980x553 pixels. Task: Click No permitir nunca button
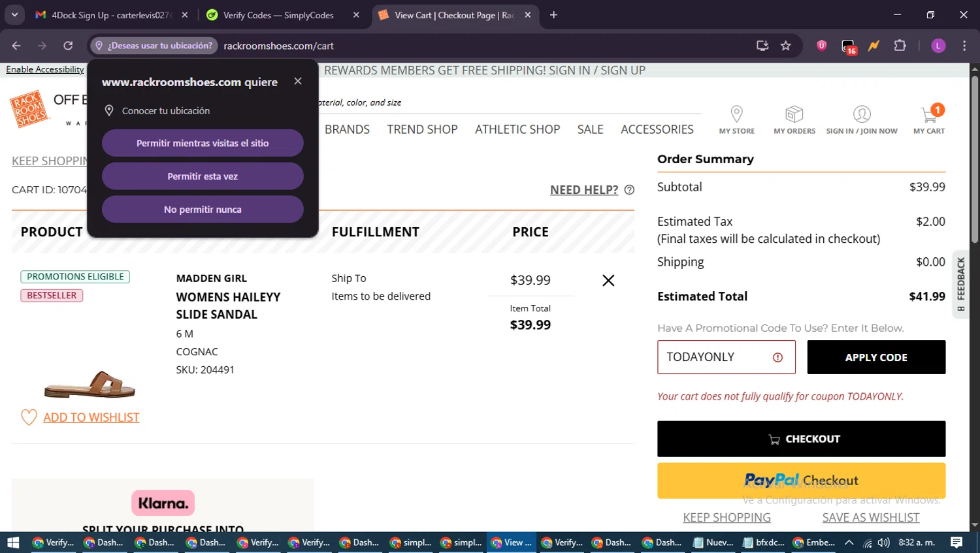point(203,210)
